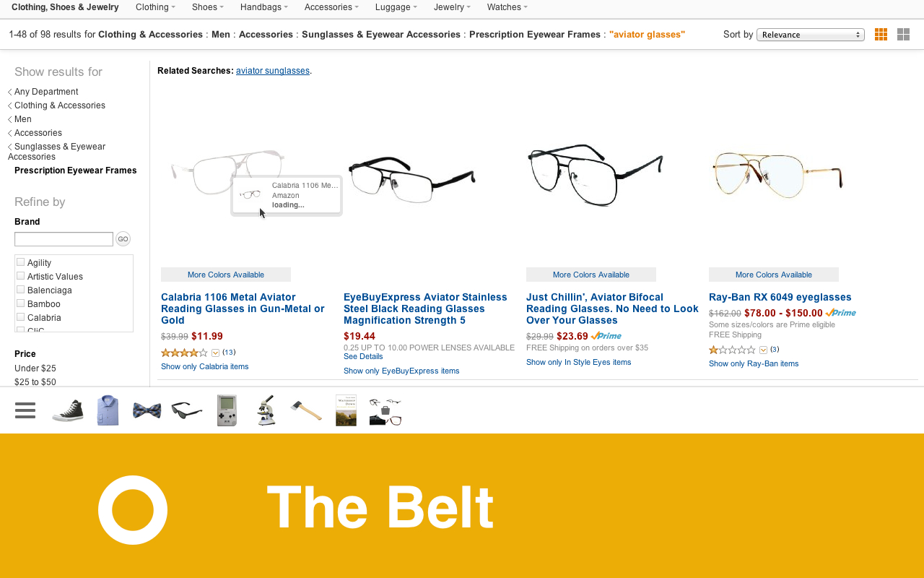Click the Converse sneaker belt item
924x578 pixels.
[x=68, y=410]
